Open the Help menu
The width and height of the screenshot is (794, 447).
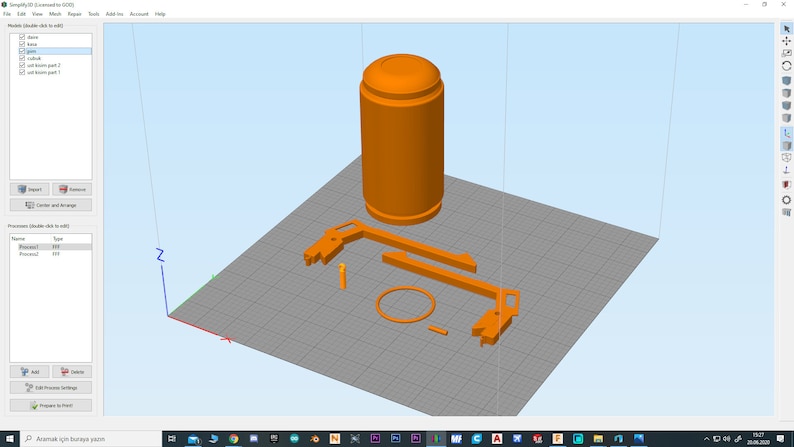pyautogui.click(x=160, y=14)
